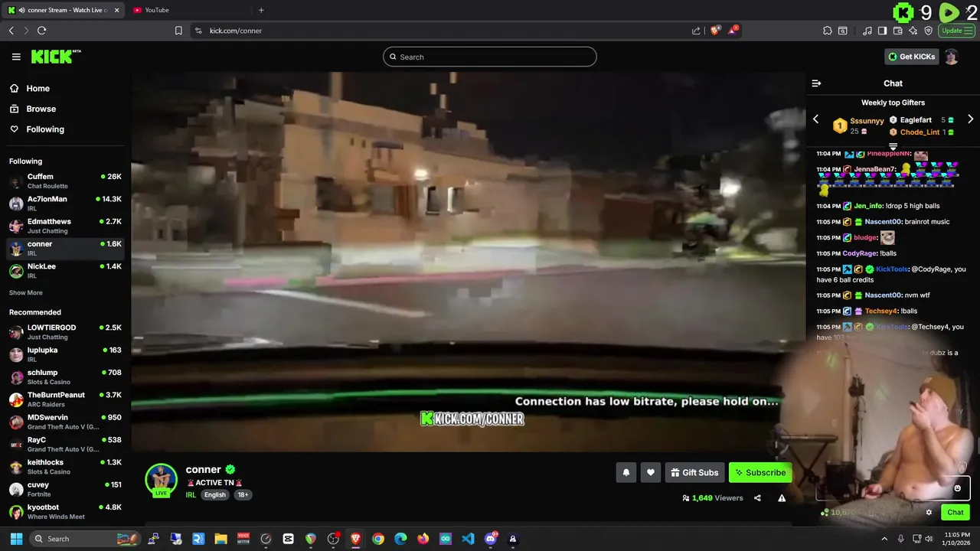Send message with Chat button
Viewport: 980px width, 551px height.
point(955,513)
